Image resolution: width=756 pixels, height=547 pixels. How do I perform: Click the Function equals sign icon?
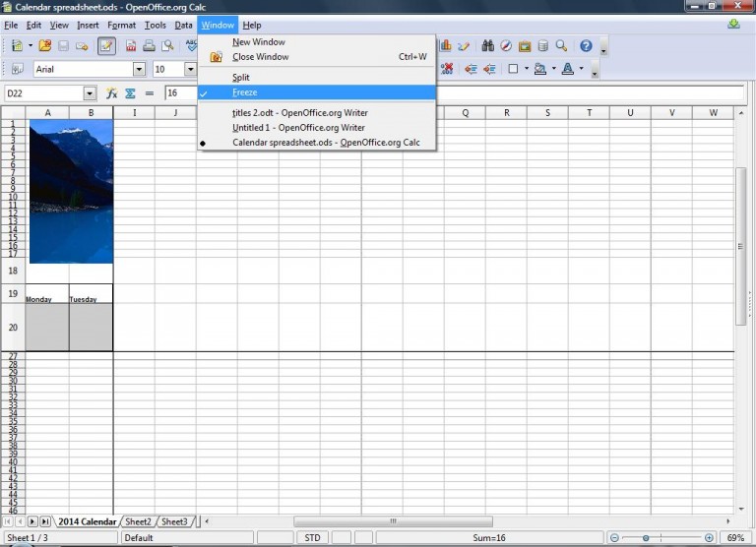pos(150,93)
